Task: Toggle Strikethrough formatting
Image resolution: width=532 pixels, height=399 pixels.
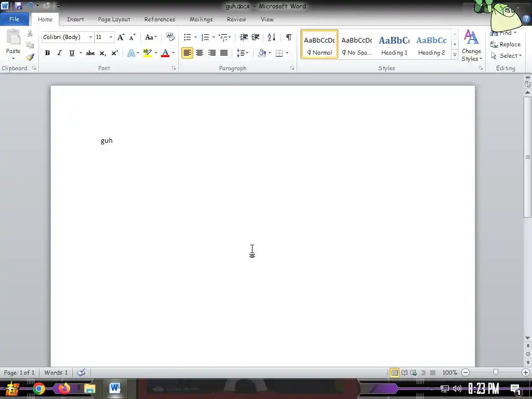Action: coord(90,53)
